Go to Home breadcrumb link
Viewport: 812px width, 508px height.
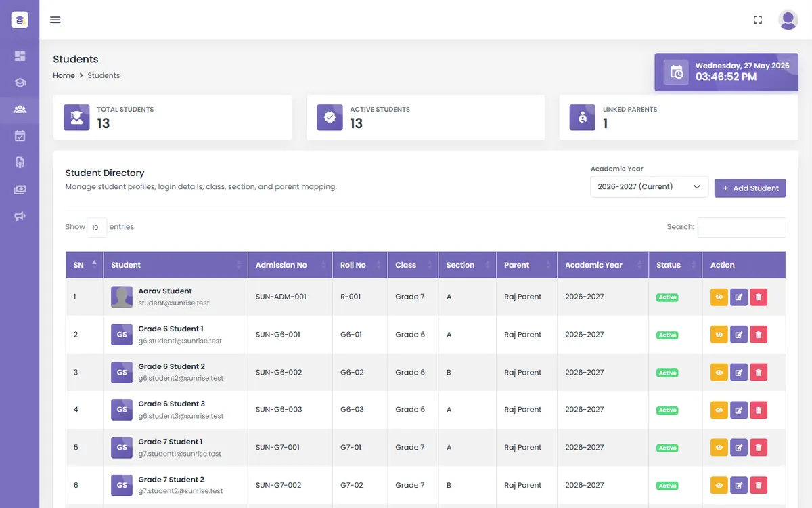click(64, 75)
